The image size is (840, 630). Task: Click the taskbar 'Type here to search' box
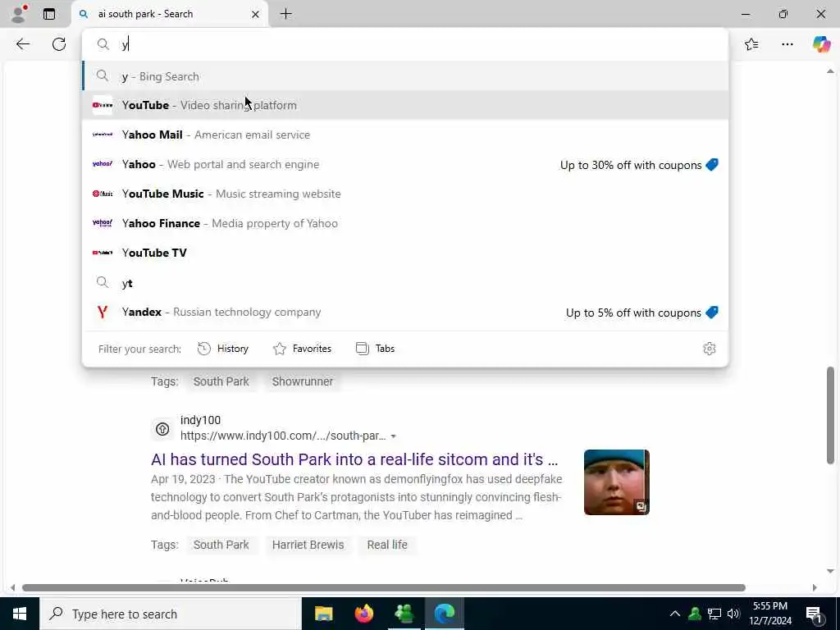(x=171, y=614)
